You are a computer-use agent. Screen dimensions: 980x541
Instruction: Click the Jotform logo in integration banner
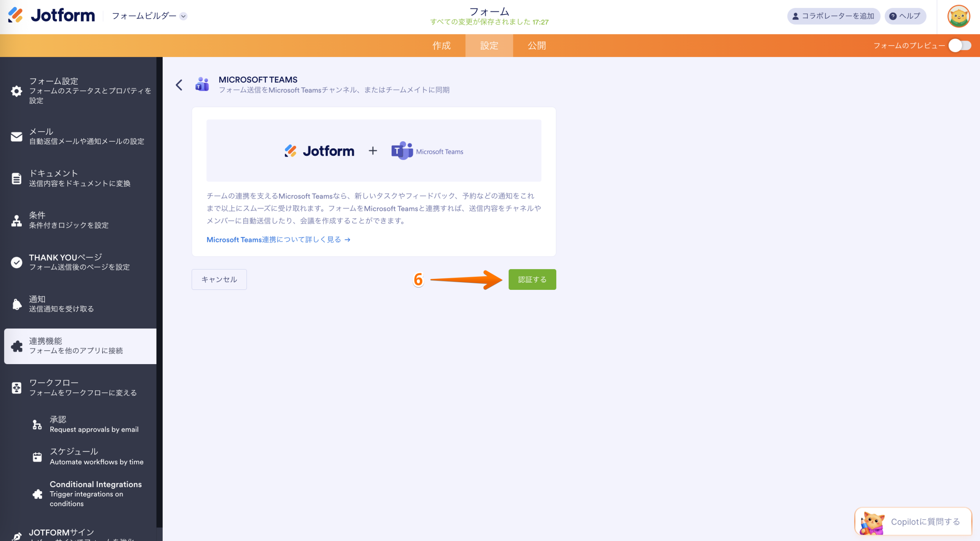click(x=319, y=151)
